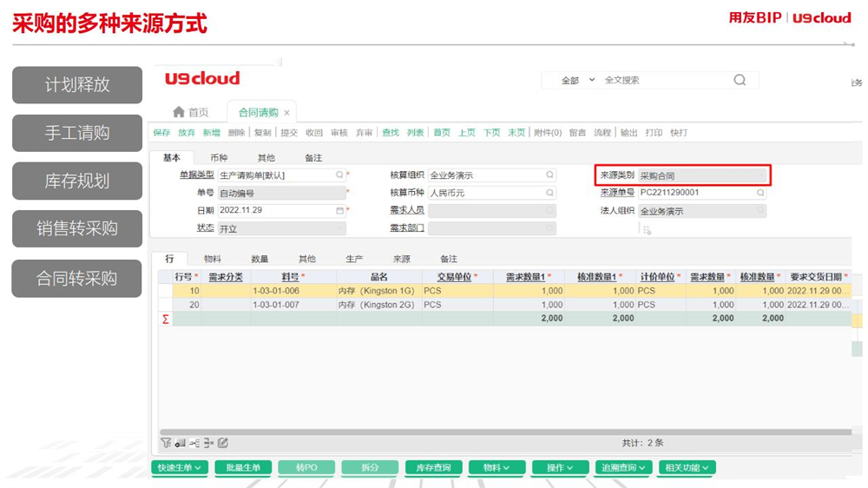Expand the 追溯查询 dropdown button
The image size is (868, 488).
[623, 467]
